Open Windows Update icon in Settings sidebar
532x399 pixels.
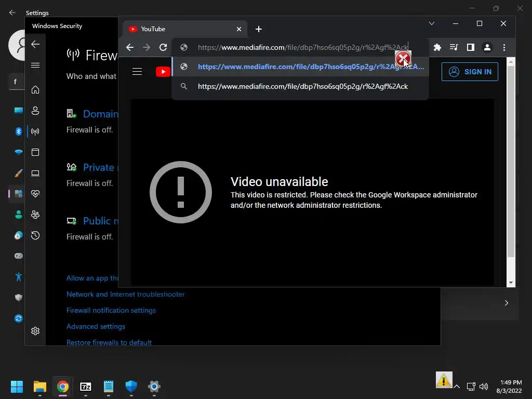coord(19,318)
